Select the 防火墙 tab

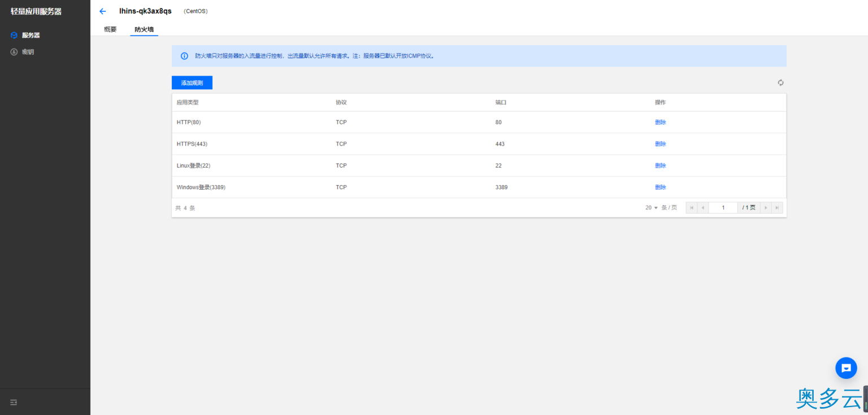(144, 29)
